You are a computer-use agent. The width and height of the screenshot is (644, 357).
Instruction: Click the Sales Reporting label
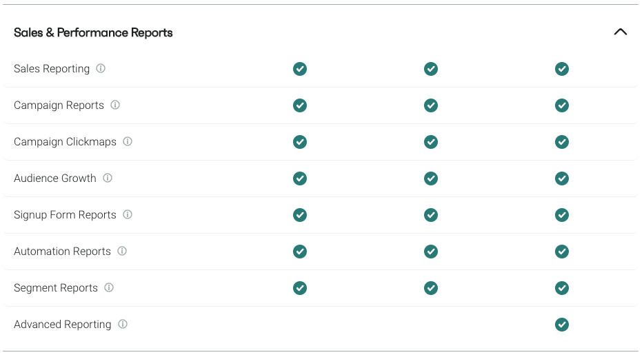coord(52,69)
